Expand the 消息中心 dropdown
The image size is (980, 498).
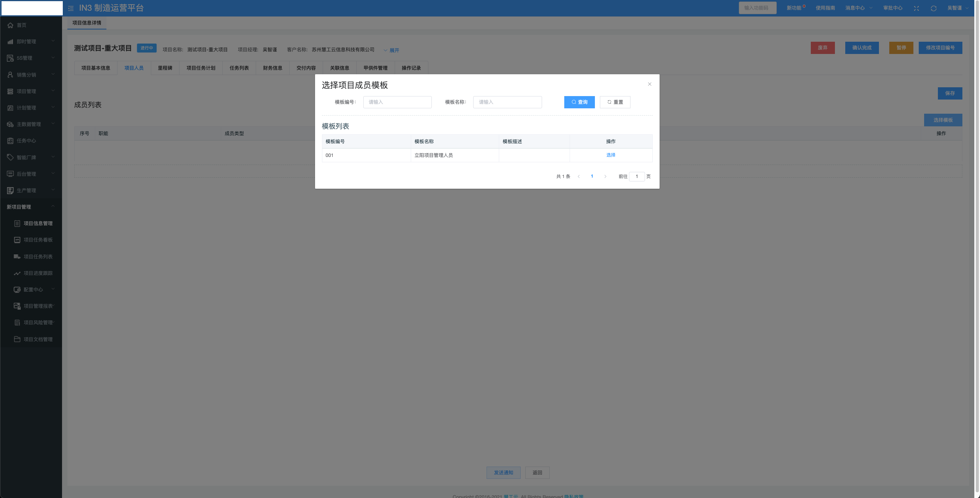(859, 8)
